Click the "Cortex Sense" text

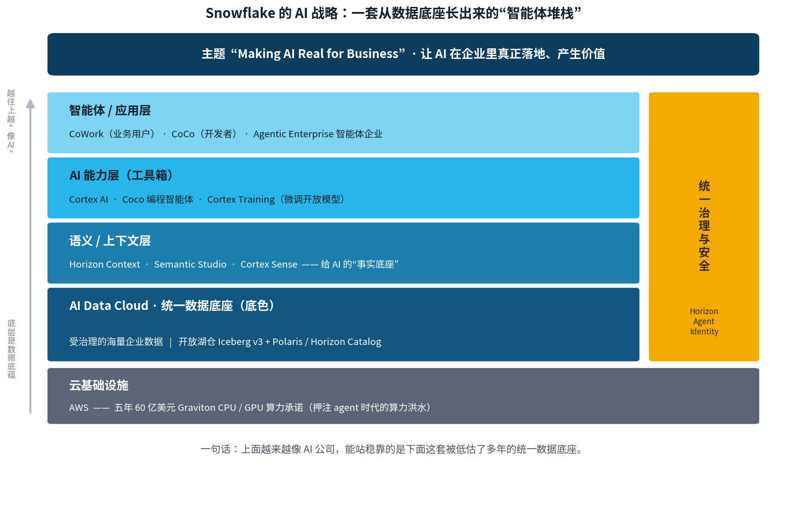(269, 264)
